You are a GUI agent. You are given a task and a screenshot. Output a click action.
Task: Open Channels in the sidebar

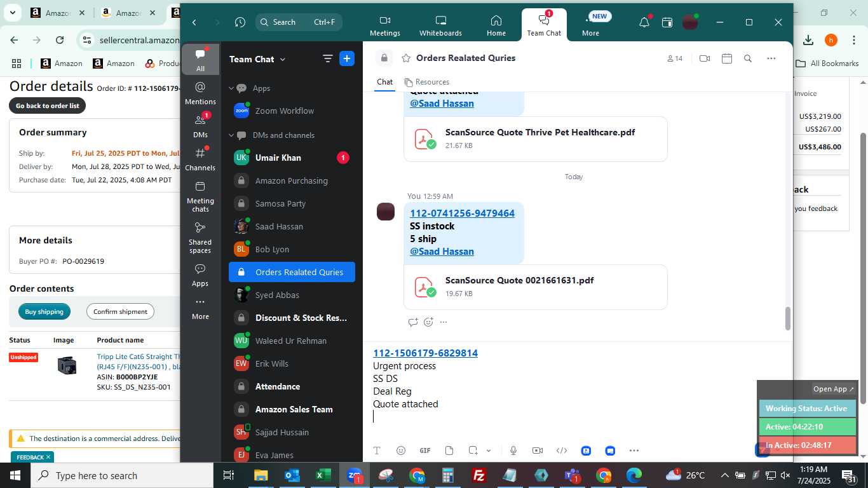click(200, 159)
